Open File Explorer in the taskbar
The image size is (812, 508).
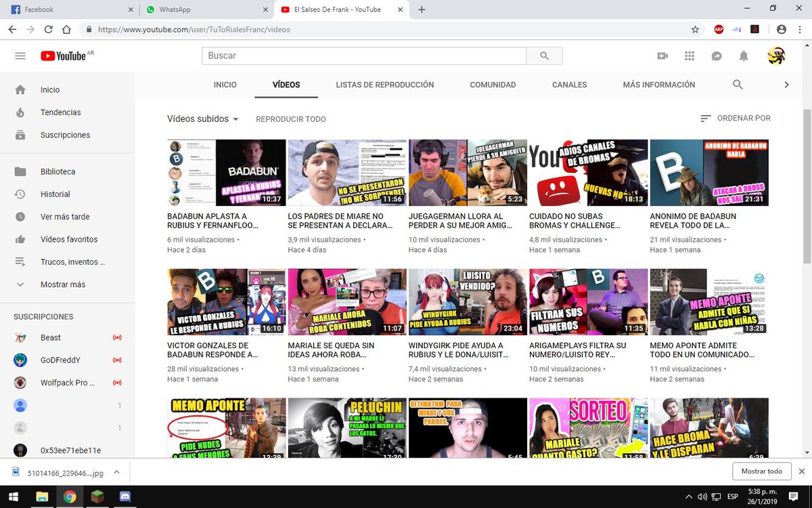coord(42,496)
